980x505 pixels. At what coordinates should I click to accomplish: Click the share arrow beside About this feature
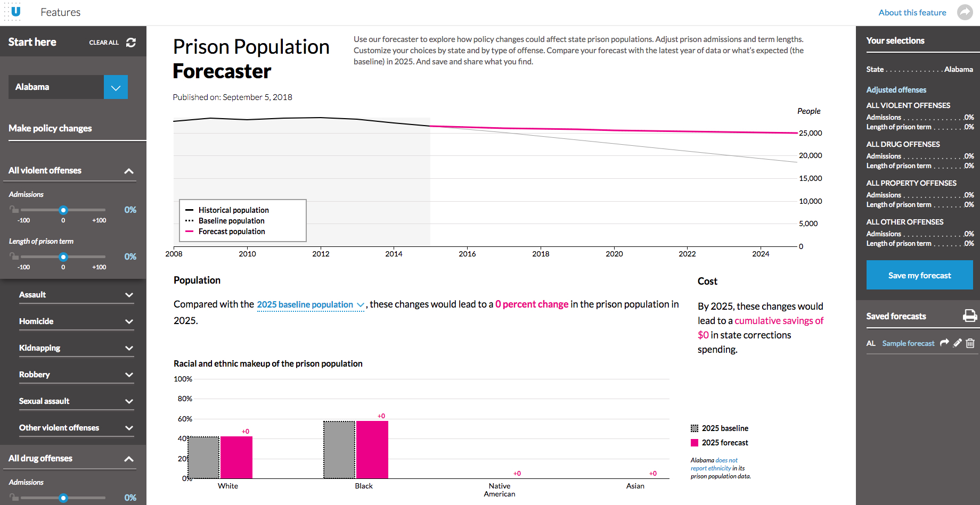pos(965,12)
